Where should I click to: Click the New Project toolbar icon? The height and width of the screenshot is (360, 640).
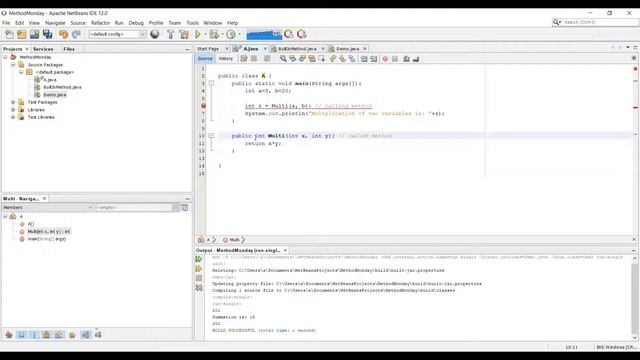(x=22, y=34)
